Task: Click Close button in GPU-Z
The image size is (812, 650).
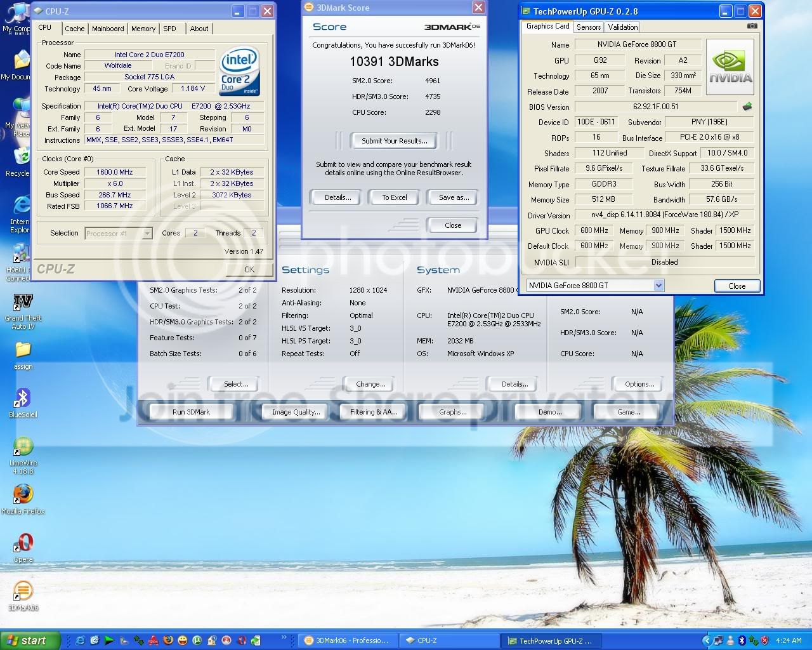Action: [x=737, y=286]
